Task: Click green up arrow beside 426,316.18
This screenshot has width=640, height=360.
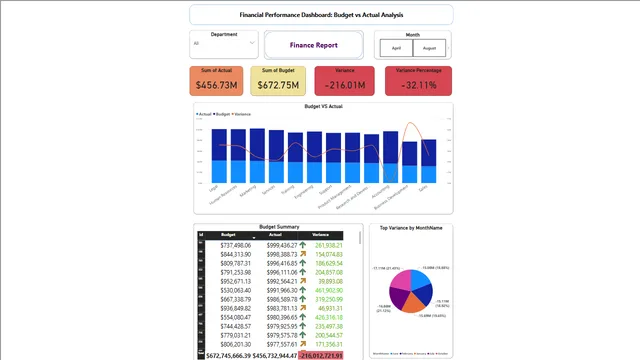Action: [x=302, y=317]
